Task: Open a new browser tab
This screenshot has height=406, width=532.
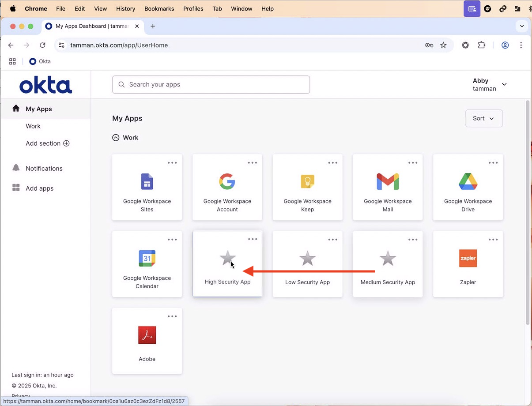Action: (x=153, y=26)
